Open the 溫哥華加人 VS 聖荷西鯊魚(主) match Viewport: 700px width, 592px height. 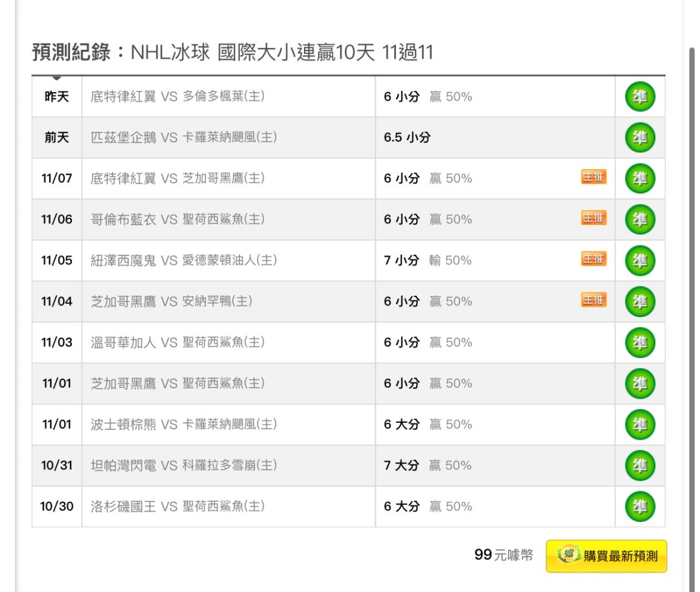[178, 342]
